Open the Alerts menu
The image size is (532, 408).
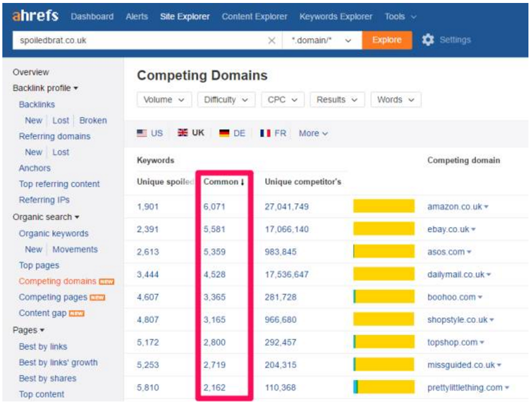point(137,17)
